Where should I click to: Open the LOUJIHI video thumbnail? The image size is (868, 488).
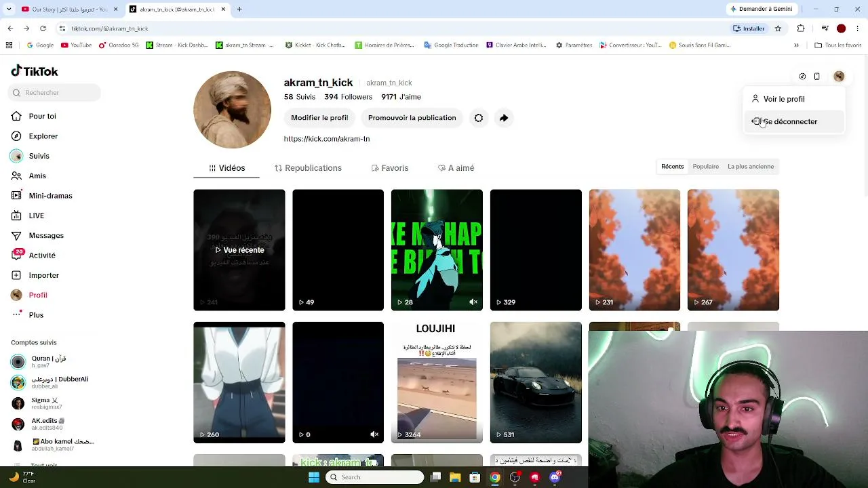tap(437, 382)
